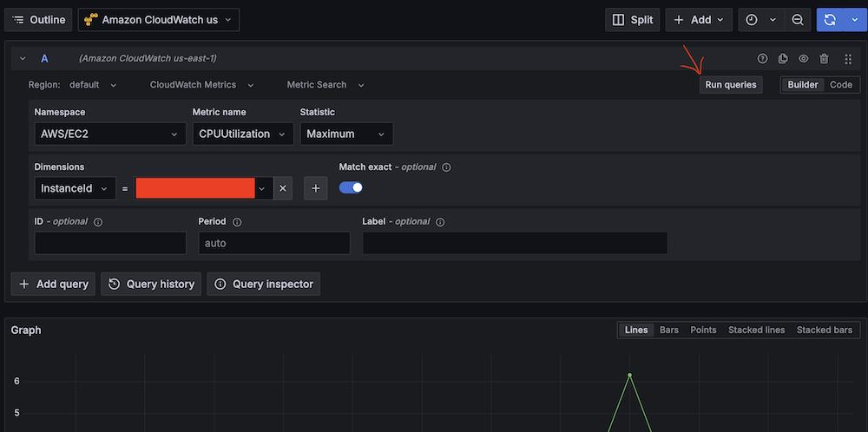Click the Split view button
Image resolution: width=868 pixels, height=432 pixels.
tap(633, 20)
